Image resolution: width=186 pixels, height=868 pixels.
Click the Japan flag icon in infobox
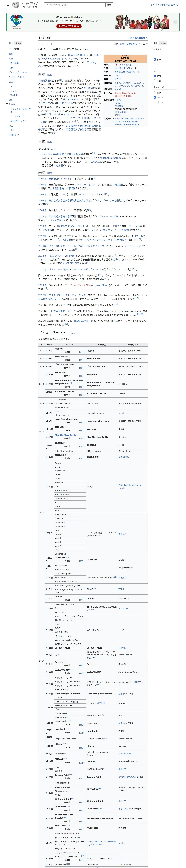click(x=116, y=64)
